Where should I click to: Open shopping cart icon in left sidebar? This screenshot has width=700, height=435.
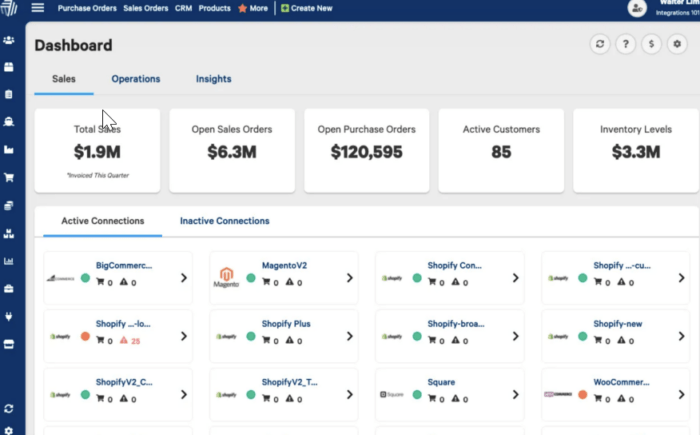click(x=9, y=178)
